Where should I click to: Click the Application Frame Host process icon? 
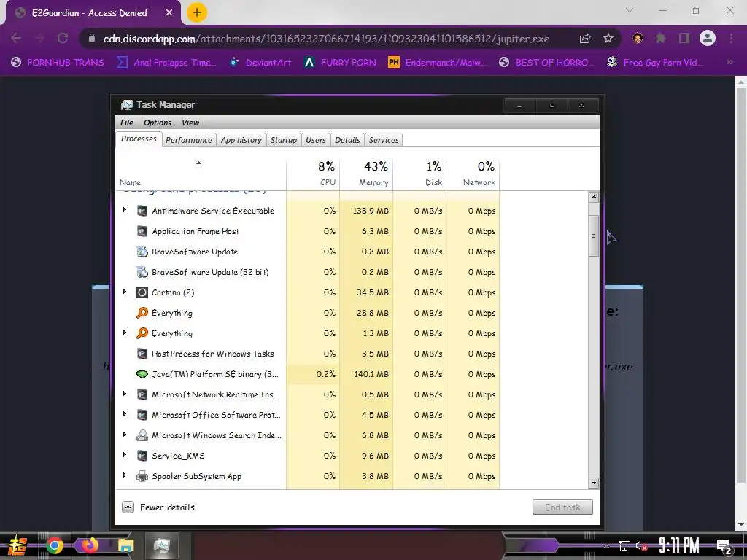click(142, 231)
